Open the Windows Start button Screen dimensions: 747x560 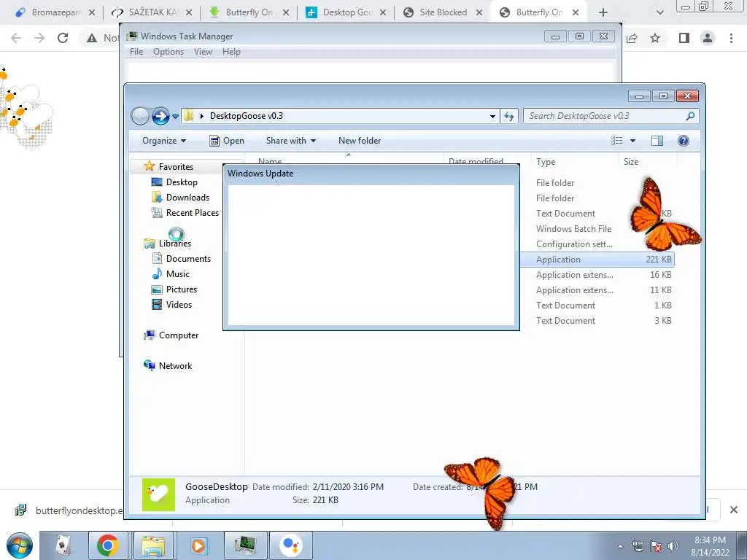tap(20, 545)
